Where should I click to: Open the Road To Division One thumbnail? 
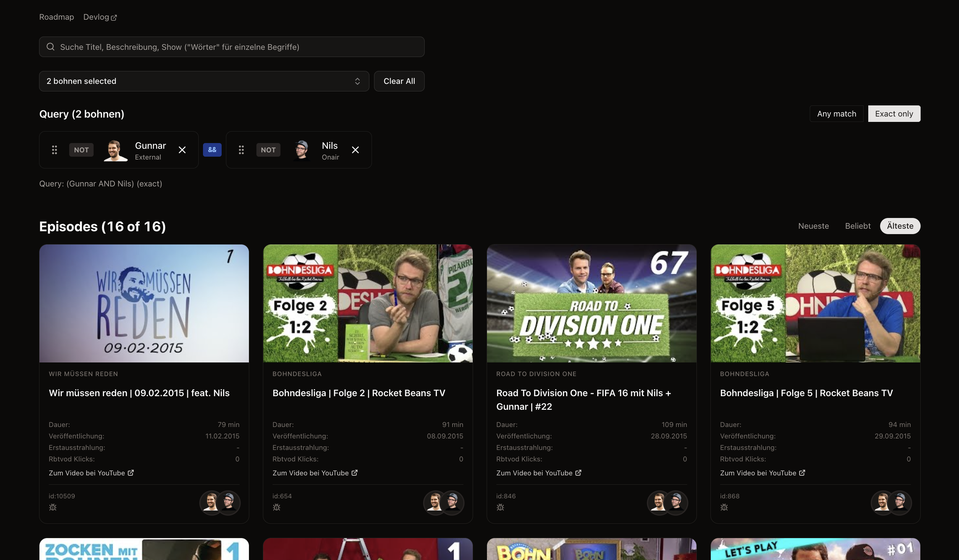pos(591,303)
